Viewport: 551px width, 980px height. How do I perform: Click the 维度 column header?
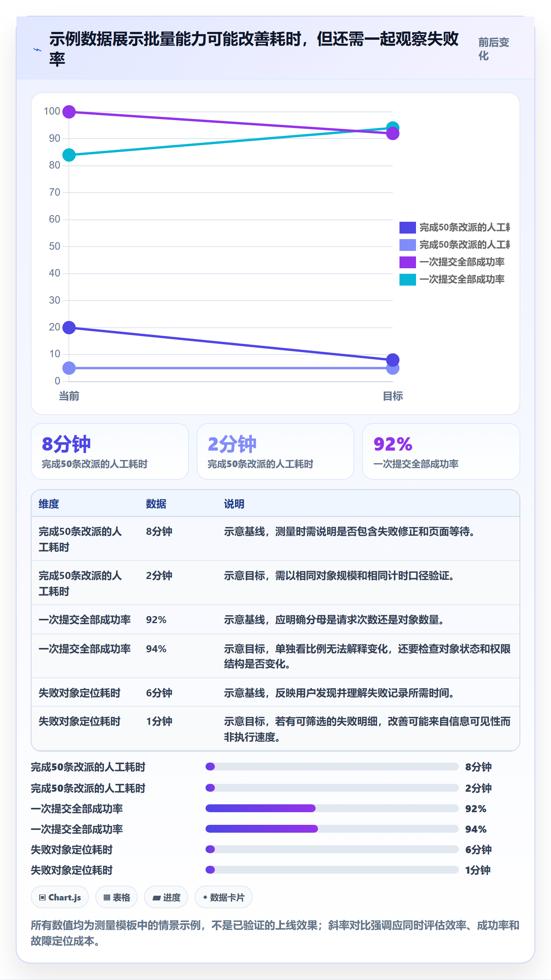[x=49, y=504]
